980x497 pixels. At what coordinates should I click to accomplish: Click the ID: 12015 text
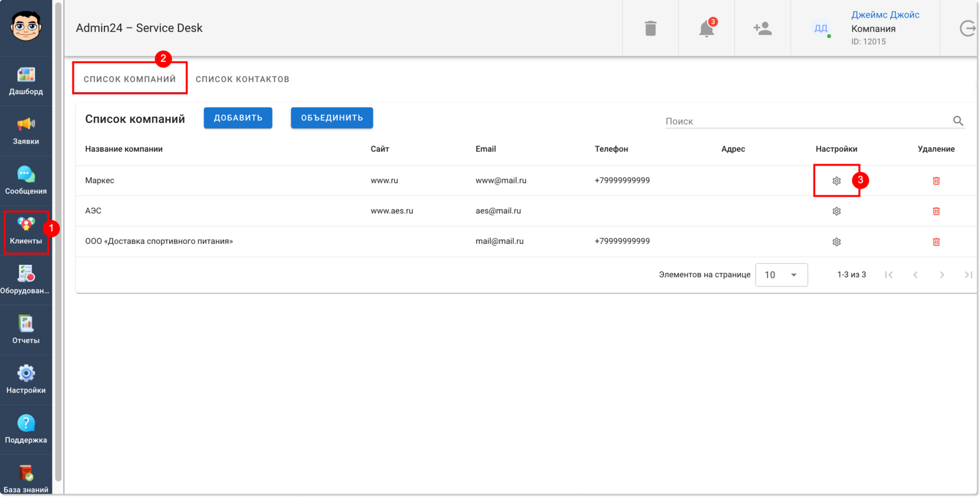[x=869, y=41]
